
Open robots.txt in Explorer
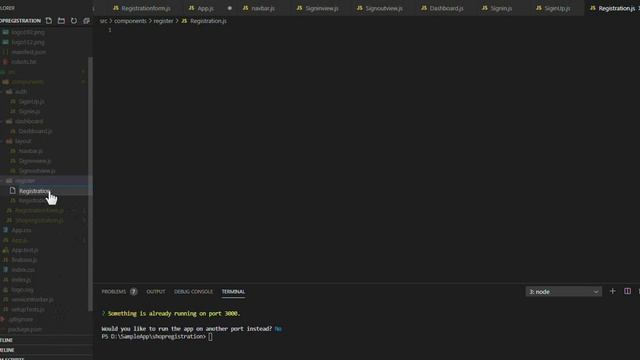(24, 62)
